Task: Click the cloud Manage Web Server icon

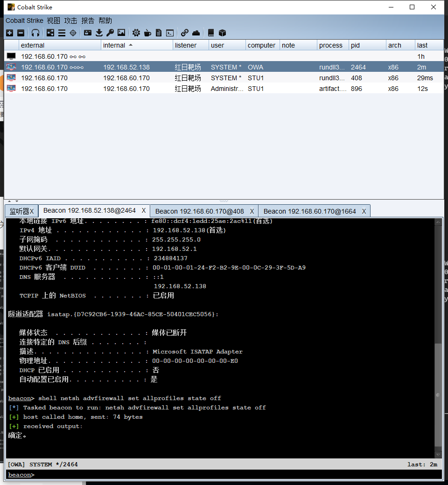Action: [196, 33]
